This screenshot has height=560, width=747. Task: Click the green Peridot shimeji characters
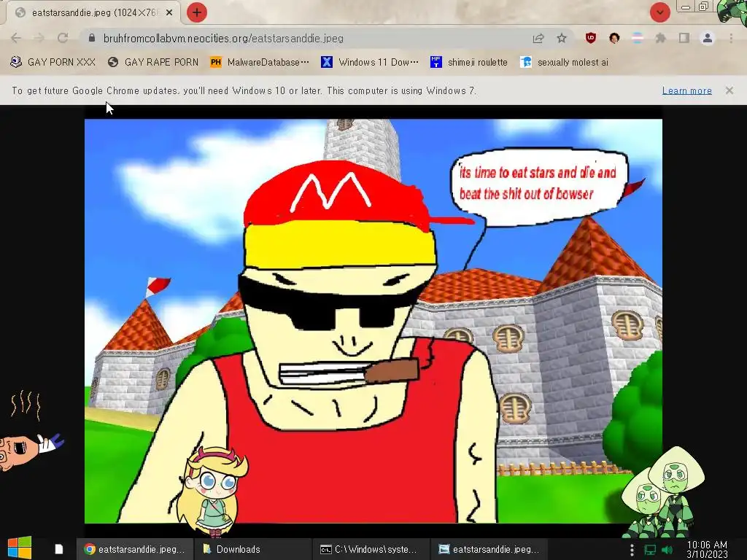[663, 491]
